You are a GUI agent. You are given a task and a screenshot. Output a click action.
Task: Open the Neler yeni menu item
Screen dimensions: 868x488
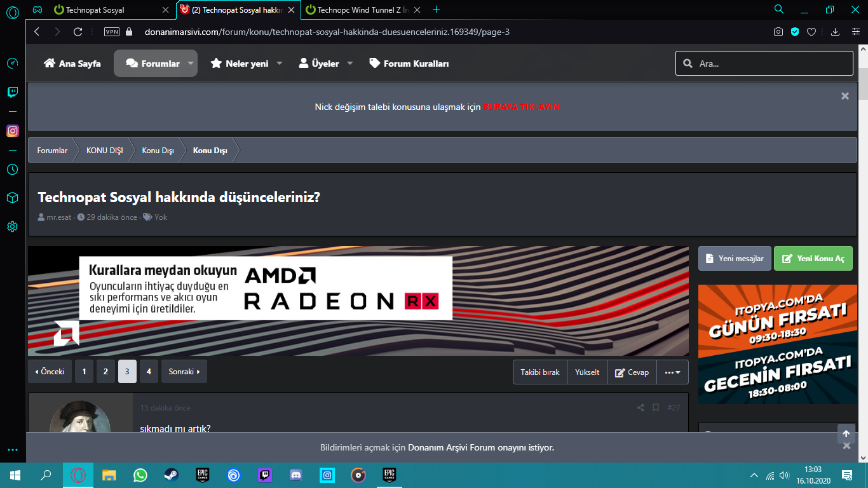point(240,64)
